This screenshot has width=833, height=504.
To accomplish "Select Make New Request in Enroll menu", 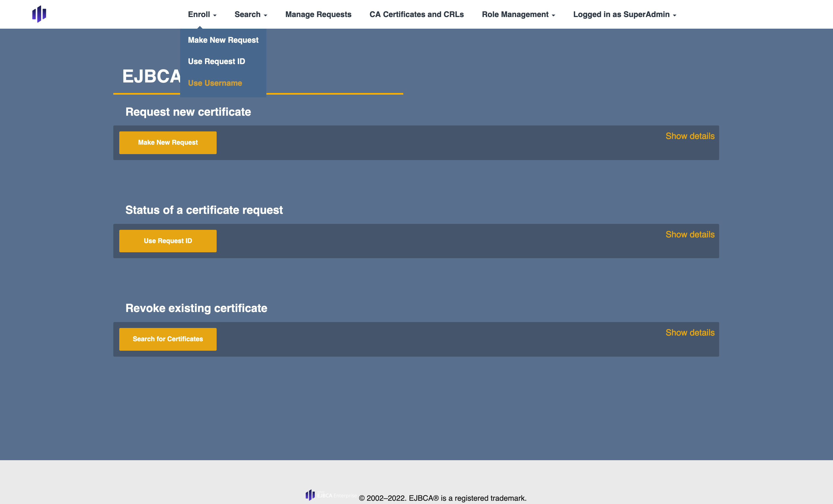I will click(x=223, y=40).
